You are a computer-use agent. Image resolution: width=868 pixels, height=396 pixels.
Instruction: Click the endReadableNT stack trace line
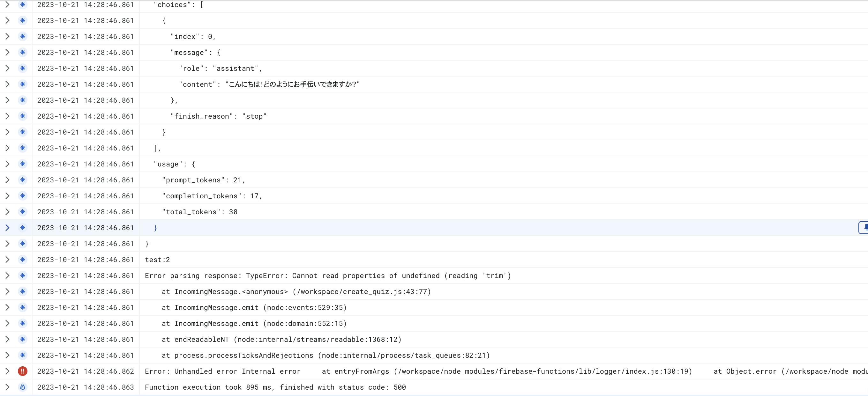tap(281, 340)
